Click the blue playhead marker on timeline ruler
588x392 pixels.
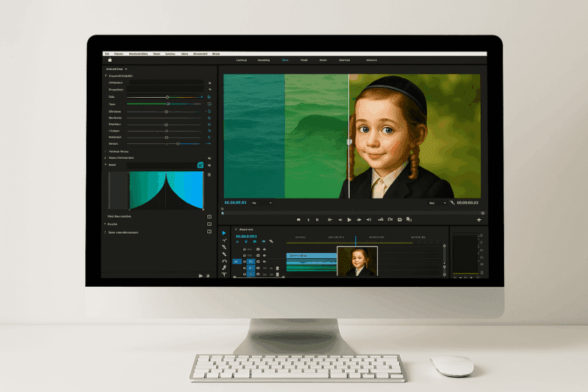point(356,239)
